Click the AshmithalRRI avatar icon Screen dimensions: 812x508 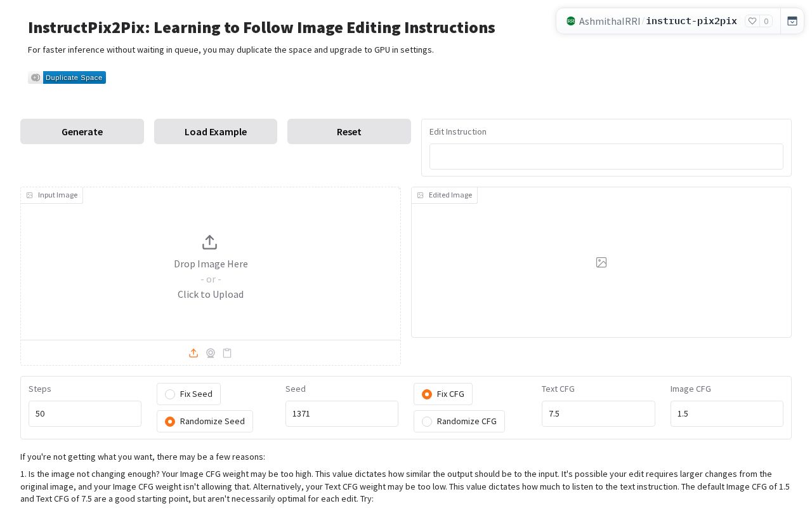571,21
